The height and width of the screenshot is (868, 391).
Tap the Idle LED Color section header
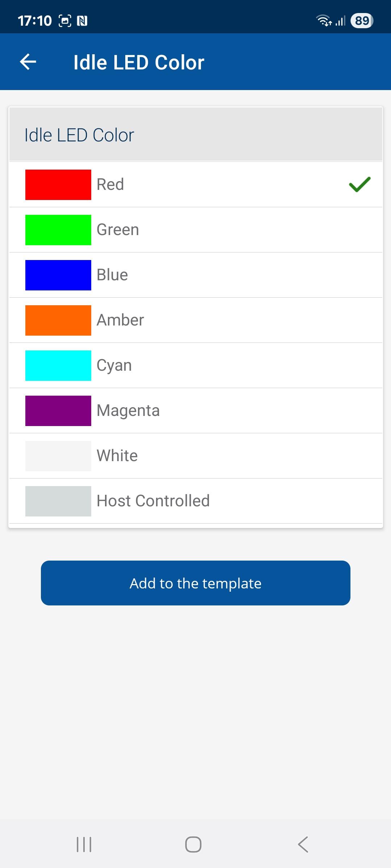click(x=196, y=135)
